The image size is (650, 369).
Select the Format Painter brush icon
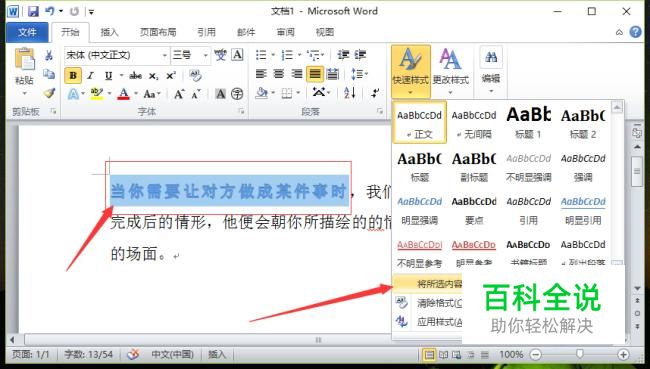[x=49, y=93]
